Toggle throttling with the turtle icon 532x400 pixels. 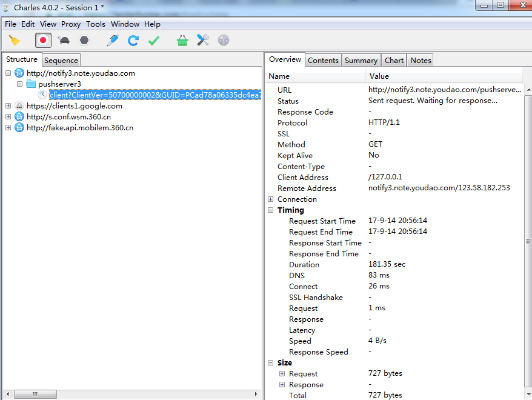coord(64,41)
